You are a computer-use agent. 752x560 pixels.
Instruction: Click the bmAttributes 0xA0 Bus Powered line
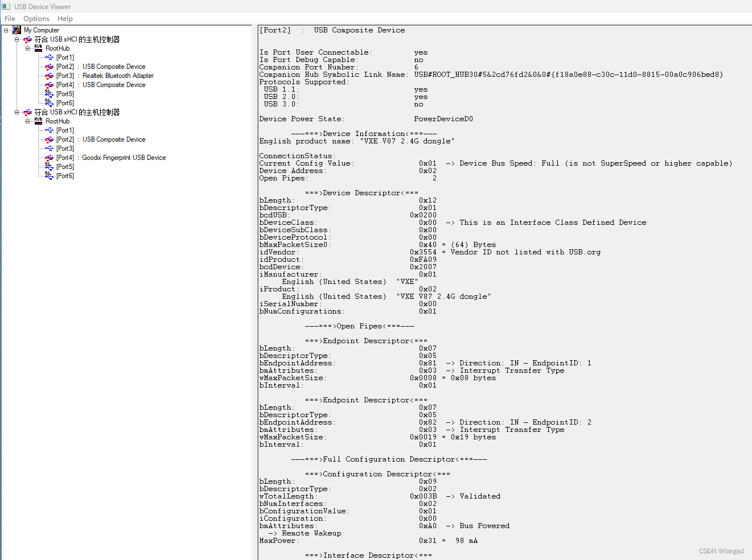384,526
